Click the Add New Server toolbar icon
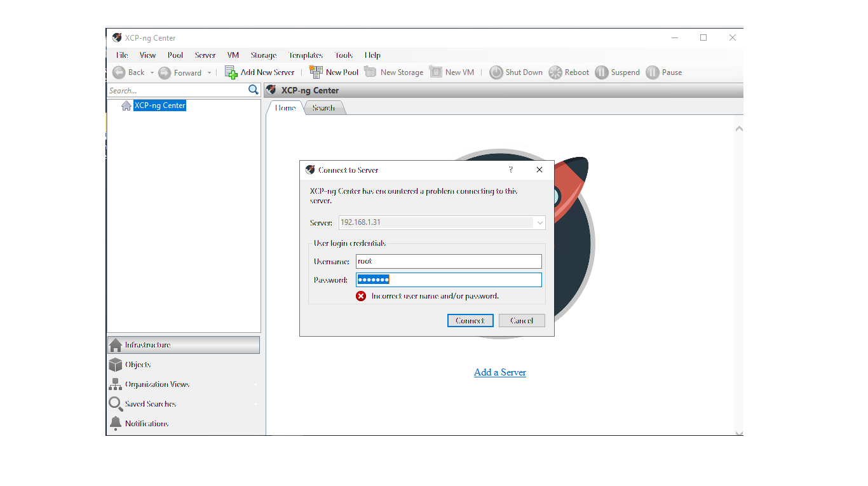Screen dimensions: 868x486 coord(231,72)
